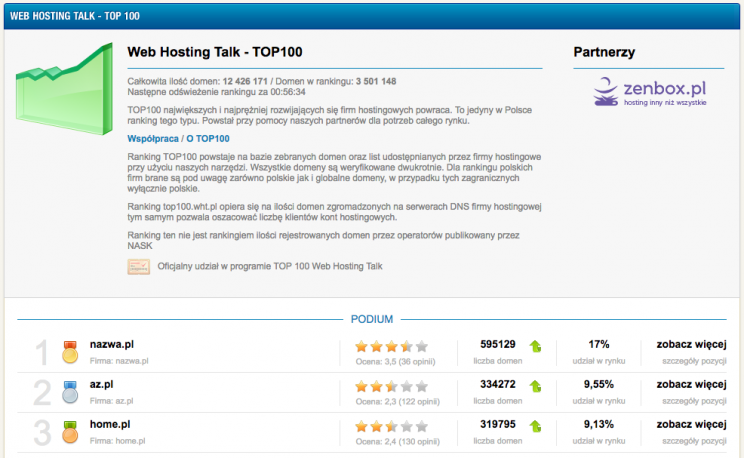
Task: Click the star rating for home.pl
Action: coord(391,426)
